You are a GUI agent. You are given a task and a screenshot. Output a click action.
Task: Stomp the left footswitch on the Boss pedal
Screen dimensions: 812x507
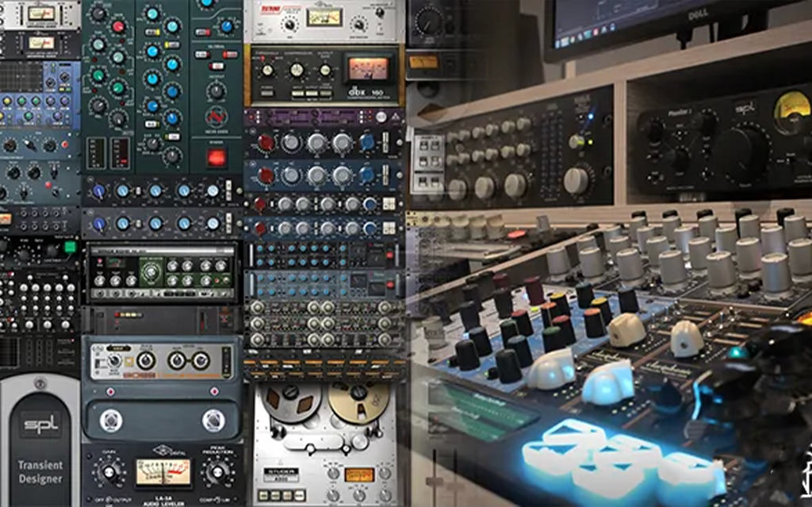[x=111, y=421]
